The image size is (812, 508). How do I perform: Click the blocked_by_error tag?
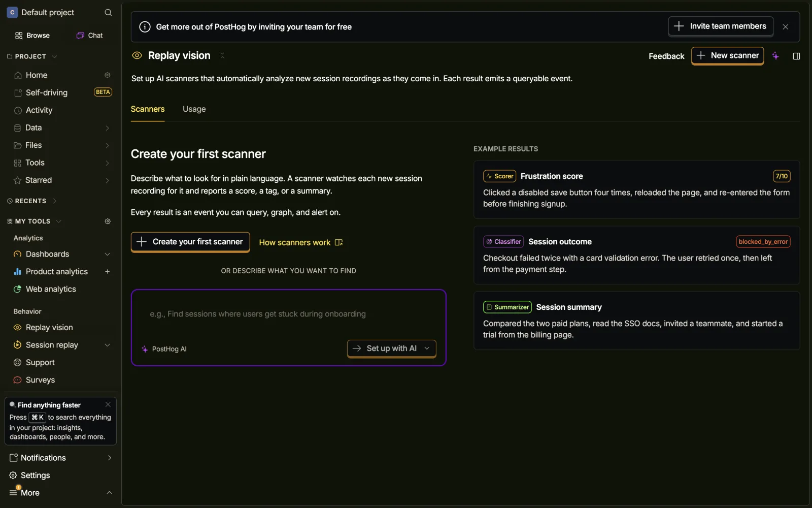763,242
